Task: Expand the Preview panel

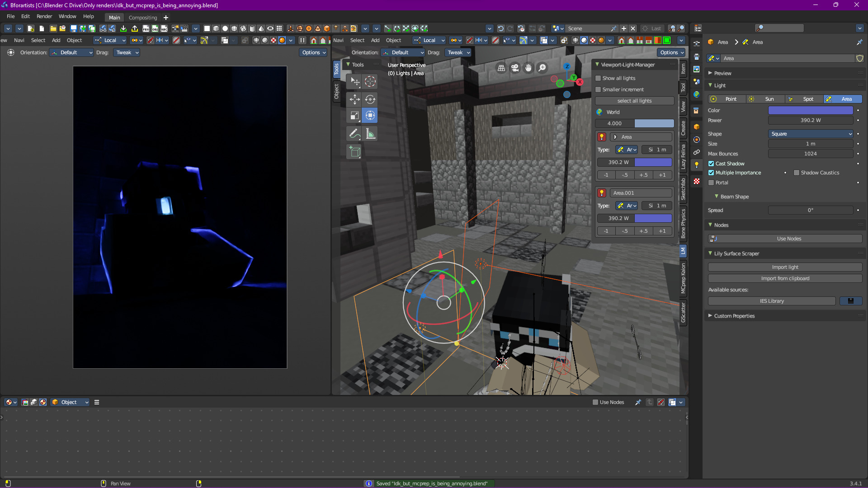Action: [x=722, y=73]
